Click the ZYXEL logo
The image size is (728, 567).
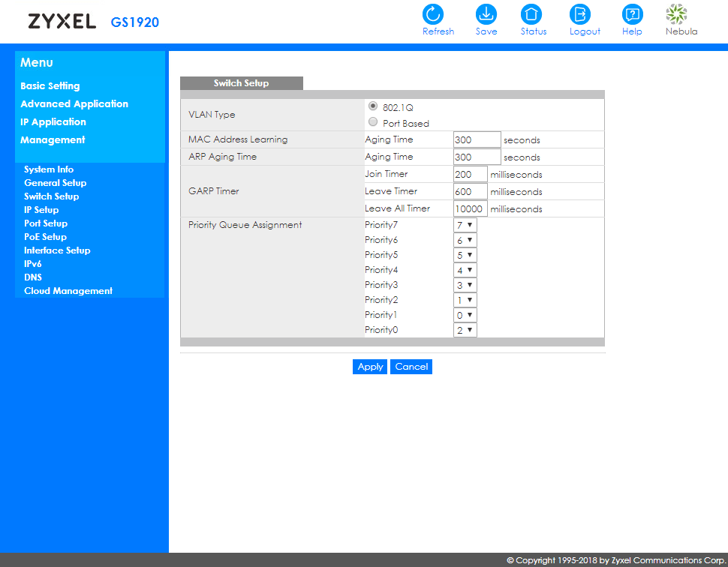click(x=62, y=22)
